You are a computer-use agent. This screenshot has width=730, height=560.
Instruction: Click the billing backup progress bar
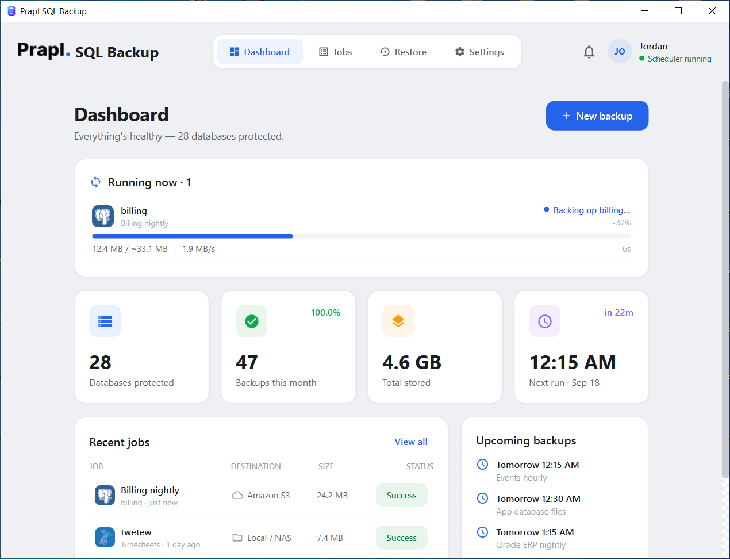pyautogui.click(x=362, y=236)
